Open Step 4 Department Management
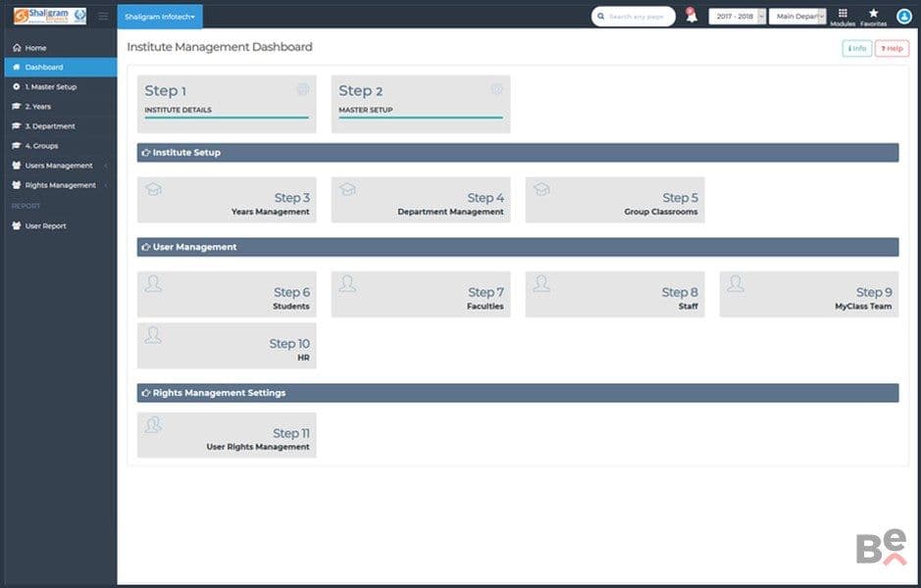This screenshot has height=588, width=921. (x=421, y=200)
